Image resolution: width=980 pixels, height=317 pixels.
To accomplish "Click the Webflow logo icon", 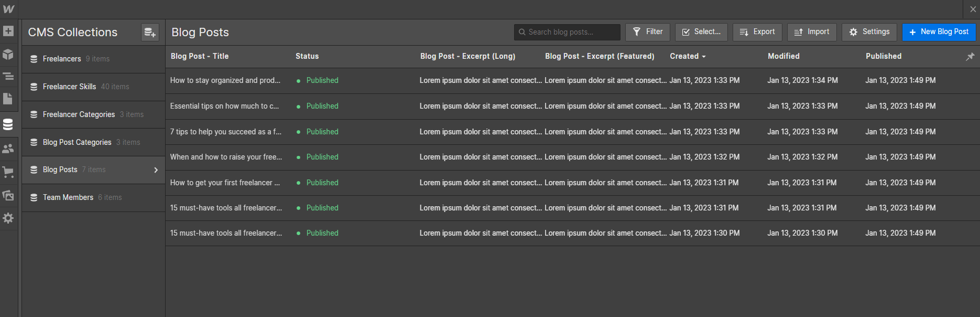I will point(8,9).
